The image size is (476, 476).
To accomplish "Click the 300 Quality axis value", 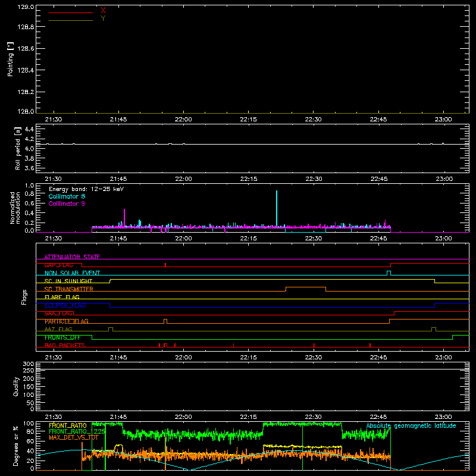I will tap(29, 364).
